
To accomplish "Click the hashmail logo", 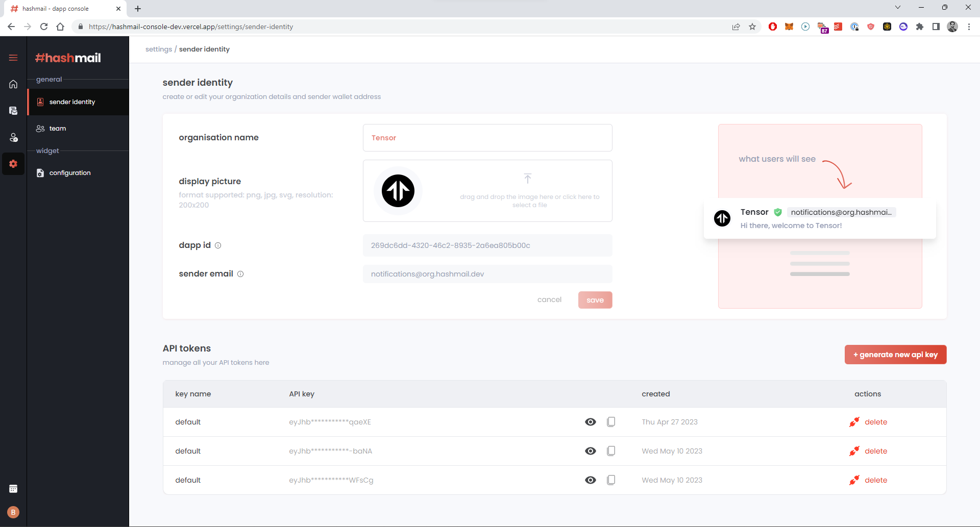I will pyautogui.click(x=68, y=58).
